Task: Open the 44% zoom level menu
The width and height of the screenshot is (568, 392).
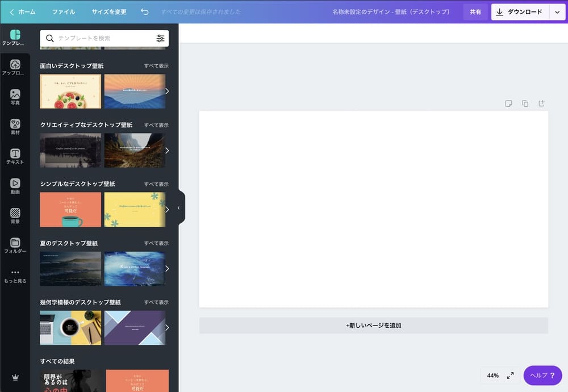Action: coord(492,376)
